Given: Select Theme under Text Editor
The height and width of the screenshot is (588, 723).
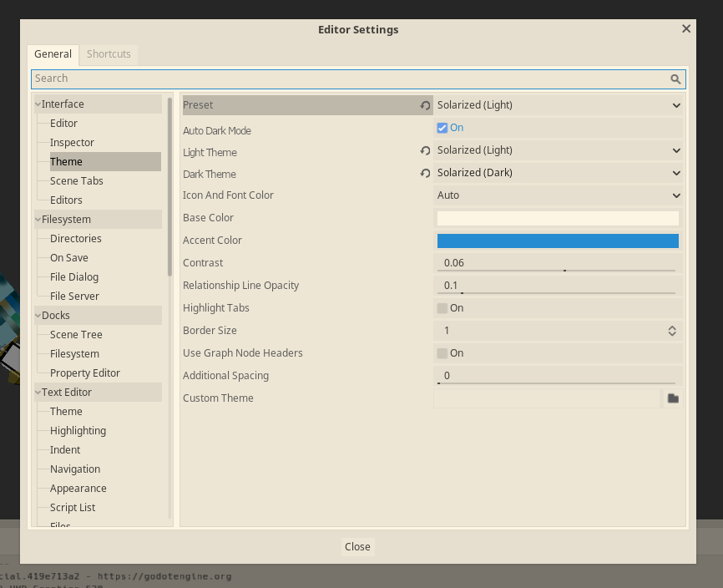Looking at the screenshot, I should [66, 412].
